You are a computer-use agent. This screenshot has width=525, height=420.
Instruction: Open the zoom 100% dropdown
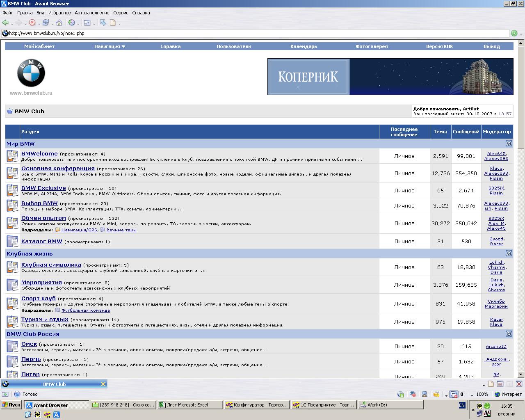click(472, 395)
